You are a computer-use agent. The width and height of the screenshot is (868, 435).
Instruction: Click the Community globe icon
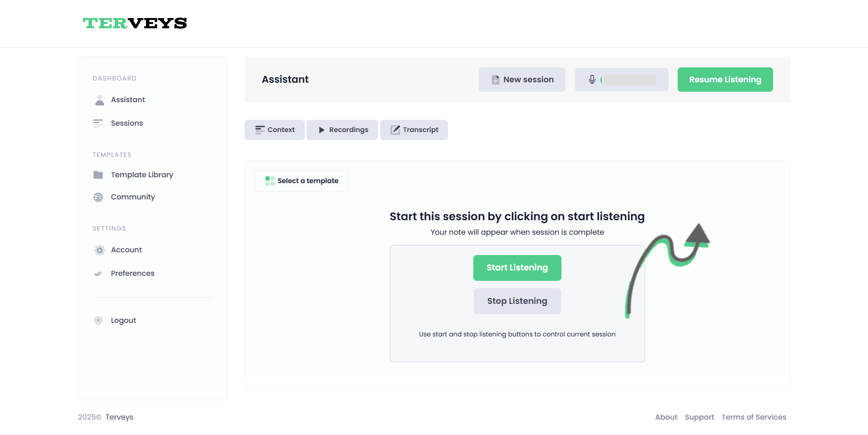pos(98,197)
